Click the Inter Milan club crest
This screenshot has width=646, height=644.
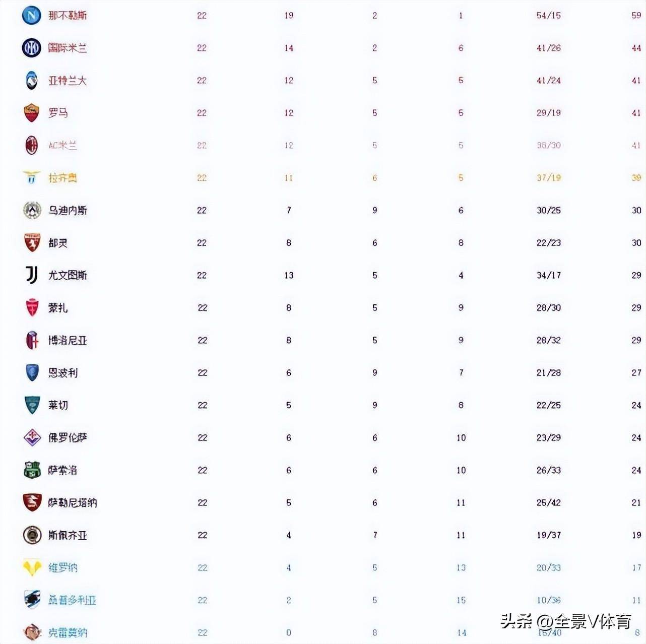coord(31,48)
